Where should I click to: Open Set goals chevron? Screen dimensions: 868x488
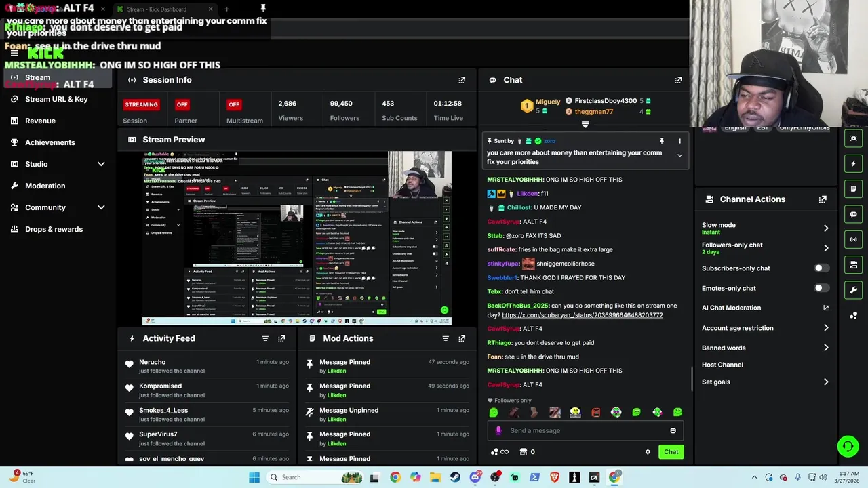click(826, 382)
